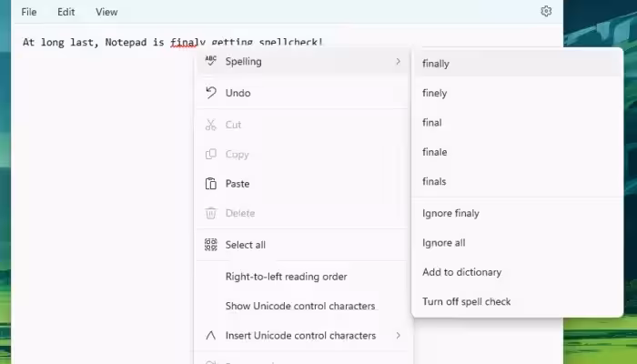Click the word "Notepad" in the document
Screen dimensions: 637x364
pyautogui.click(x=126, y=42)
